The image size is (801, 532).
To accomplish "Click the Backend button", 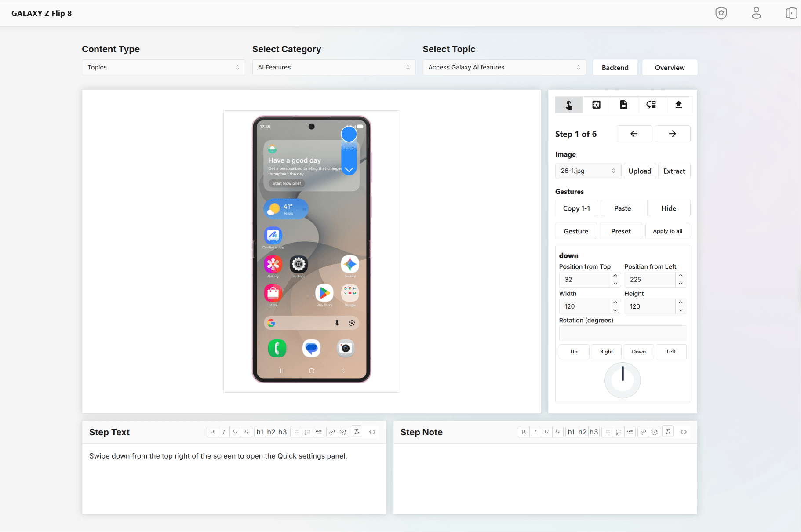I will [615, 67].
